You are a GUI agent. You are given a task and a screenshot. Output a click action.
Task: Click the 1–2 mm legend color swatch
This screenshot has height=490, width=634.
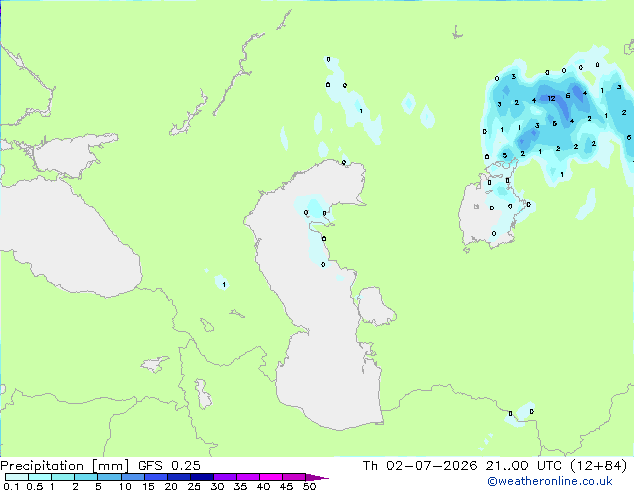click(x=63, y=477)
